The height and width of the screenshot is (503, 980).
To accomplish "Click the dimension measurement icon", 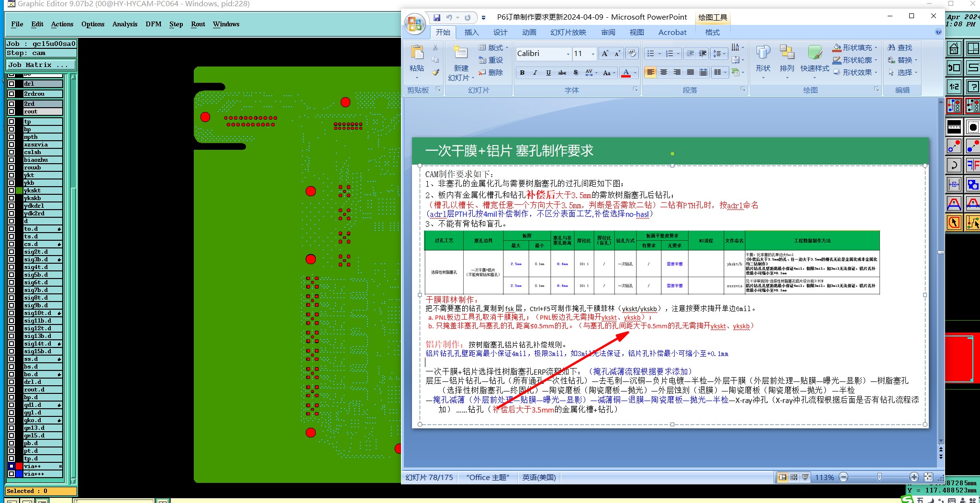I will (x=954, y=184).
